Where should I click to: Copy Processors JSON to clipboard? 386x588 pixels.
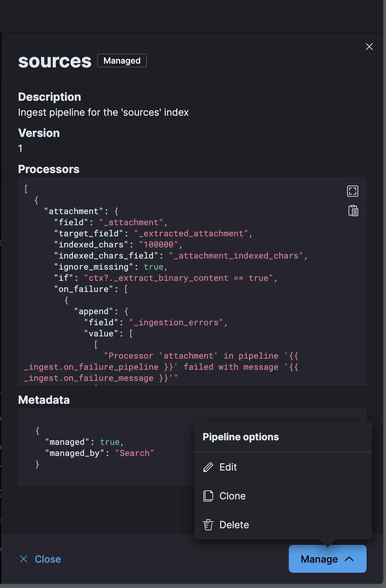[x=353, y=211]
